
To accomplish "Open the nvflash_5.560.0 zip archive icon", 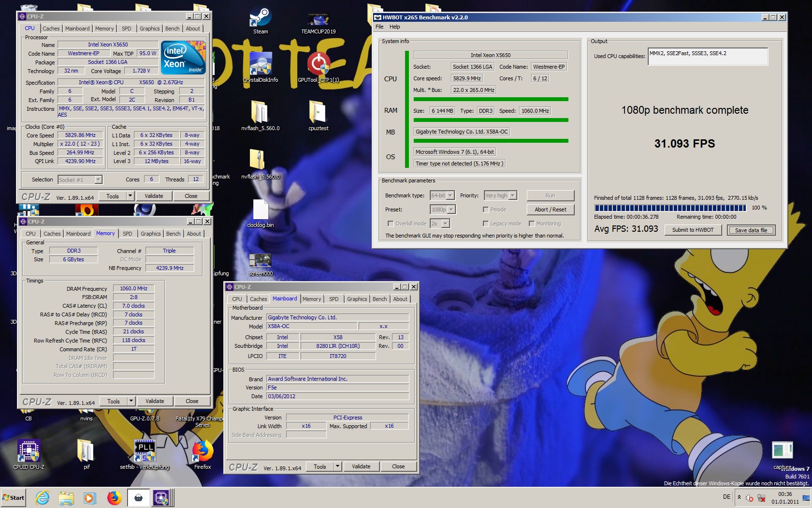I will (261, 164).
